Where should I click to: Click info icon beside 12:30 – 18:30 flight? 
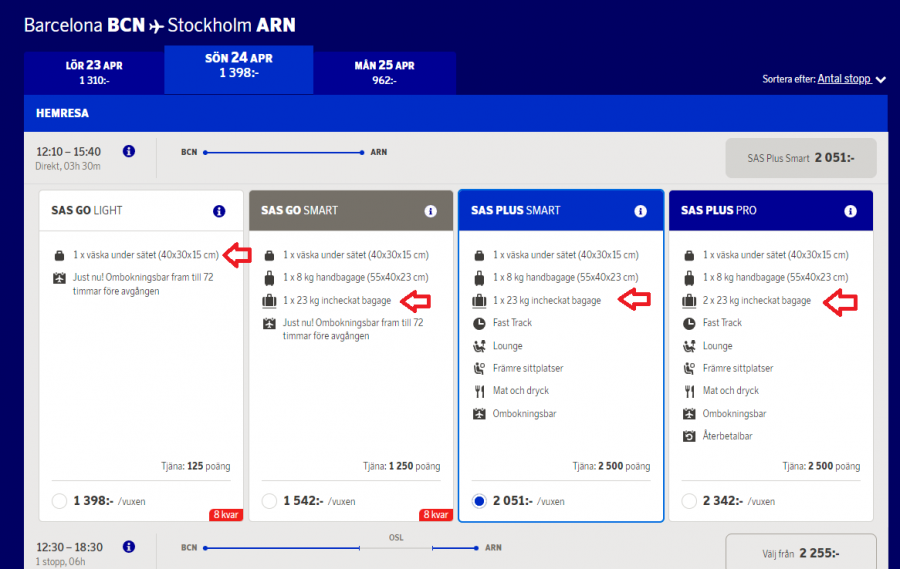[129, 547]
